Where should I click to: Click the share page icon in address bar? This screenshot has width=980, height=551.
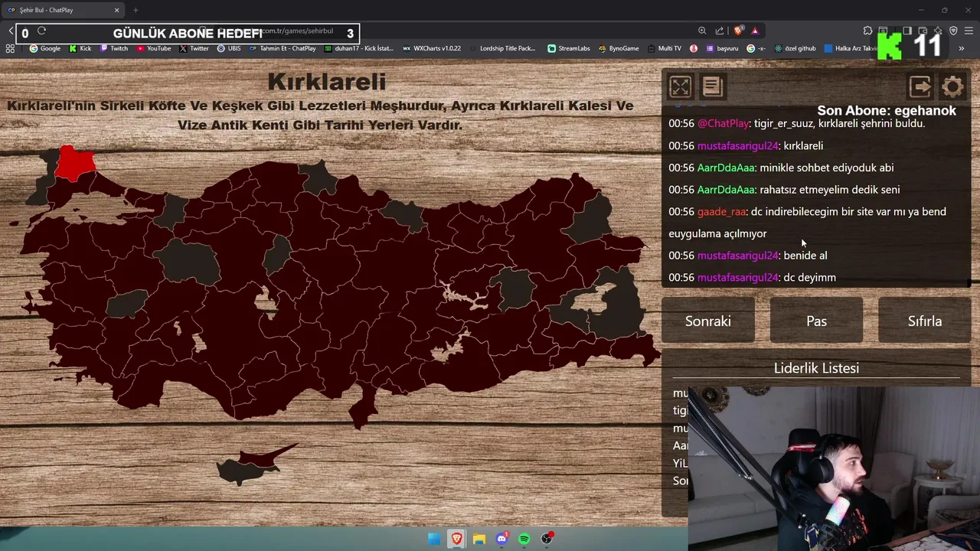[720, 31]
